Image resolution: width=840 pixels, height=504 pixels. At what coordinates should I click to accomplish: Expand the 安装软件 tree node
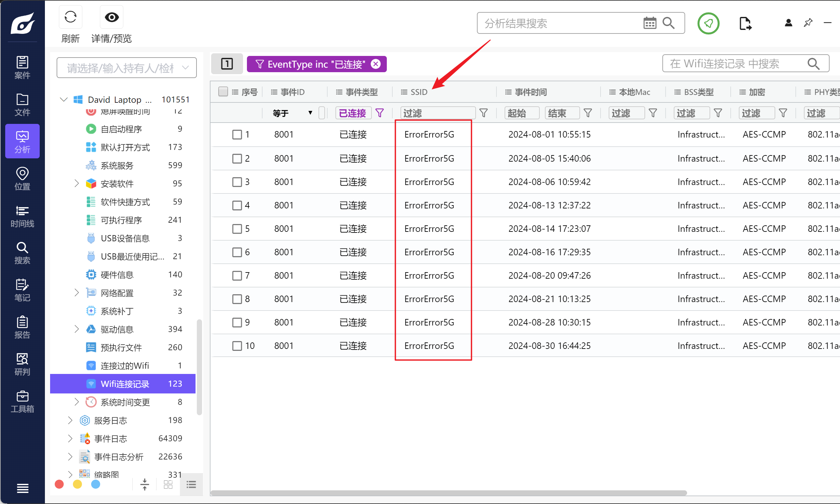pos(76,184)
